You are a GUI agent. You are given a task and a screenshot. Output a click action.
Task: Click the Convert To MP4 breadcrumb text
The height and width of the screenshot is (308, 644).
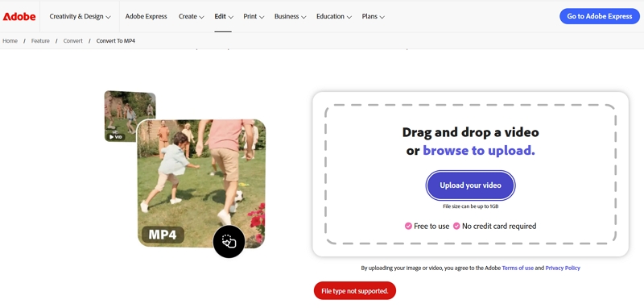[x=116, y=41]
